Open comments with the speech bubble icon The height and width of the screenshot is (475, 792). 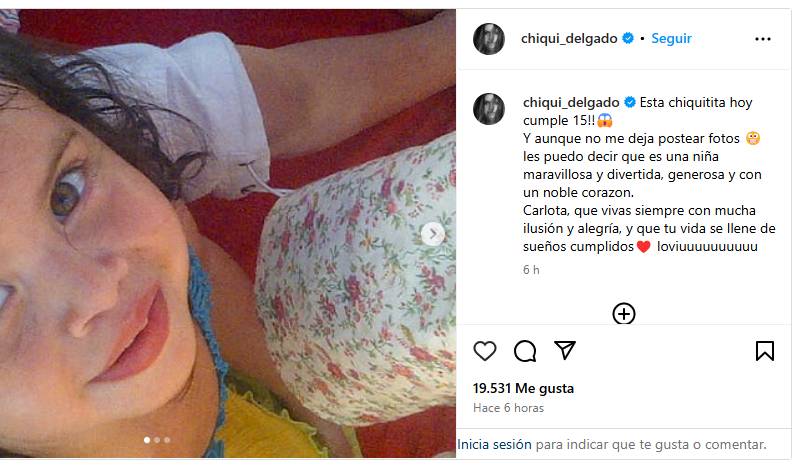(525, 351)
